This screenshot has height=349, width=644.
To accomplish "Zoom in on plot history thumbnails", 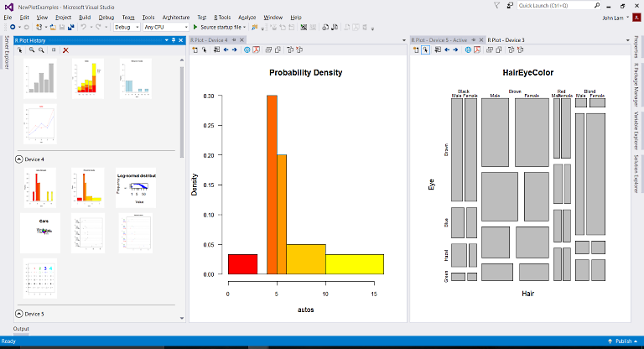I will click(32, 50).
